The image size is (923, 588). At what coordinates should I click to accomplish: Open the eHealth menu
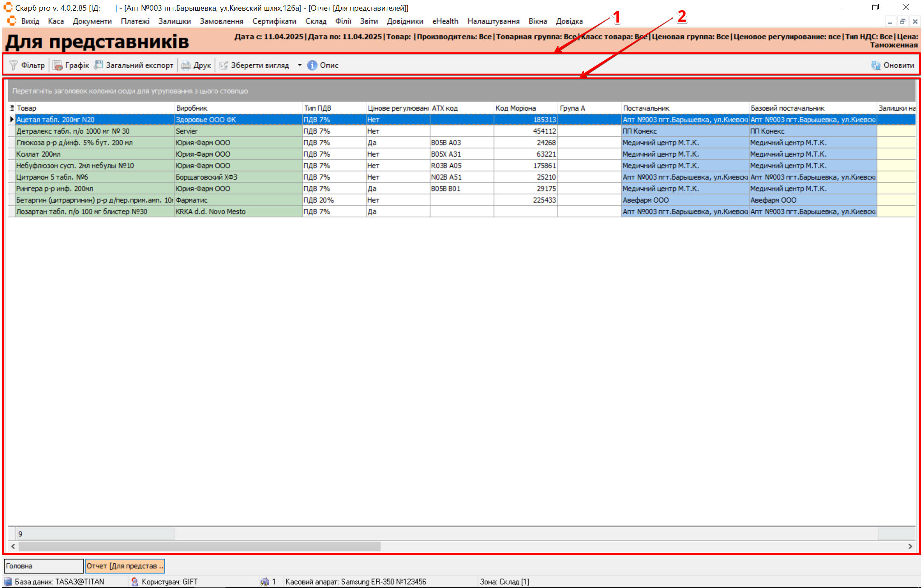pyautogui.click(x=445, y=21)
